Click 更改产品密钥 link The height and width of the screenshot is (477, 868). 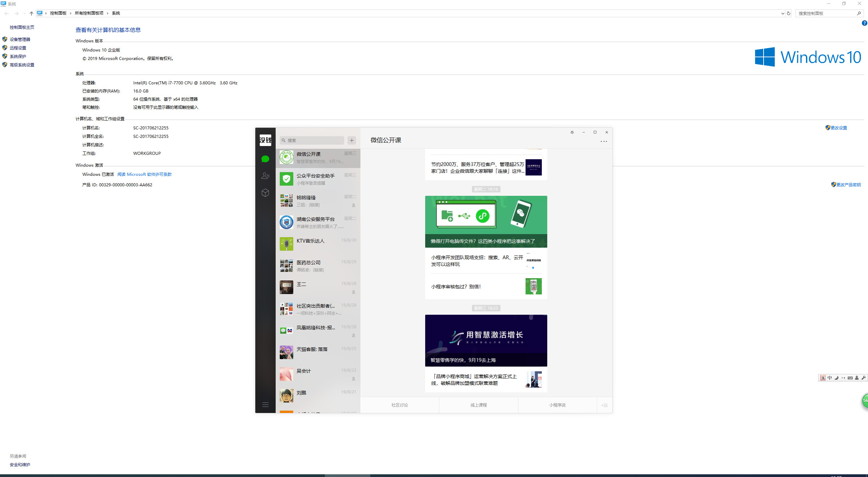(849, 185)
